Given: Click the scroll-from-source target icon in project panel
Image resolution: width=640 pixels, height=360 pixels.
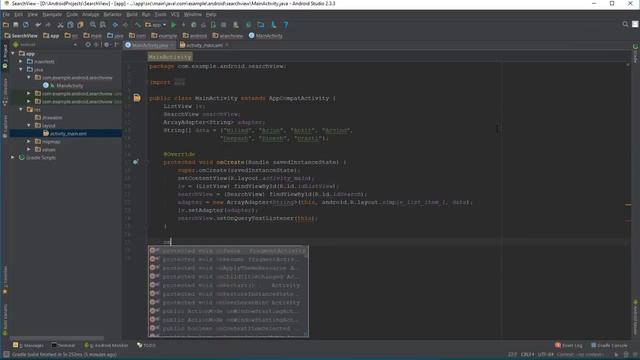Looking at the screenshot, I should pyautogui.click(x=88, y=44).
